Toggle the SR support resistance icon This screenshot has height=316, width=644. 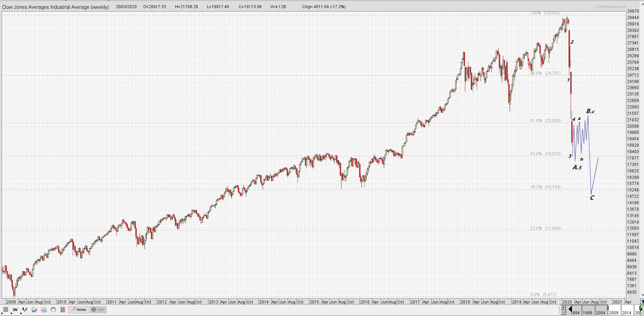point(63,310)
